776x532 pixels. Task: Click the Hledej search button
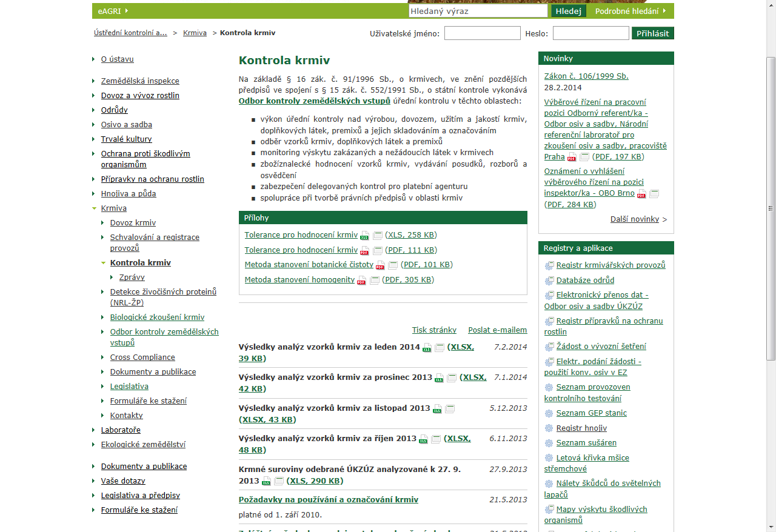pyautogui.click(x=569, y=11)
